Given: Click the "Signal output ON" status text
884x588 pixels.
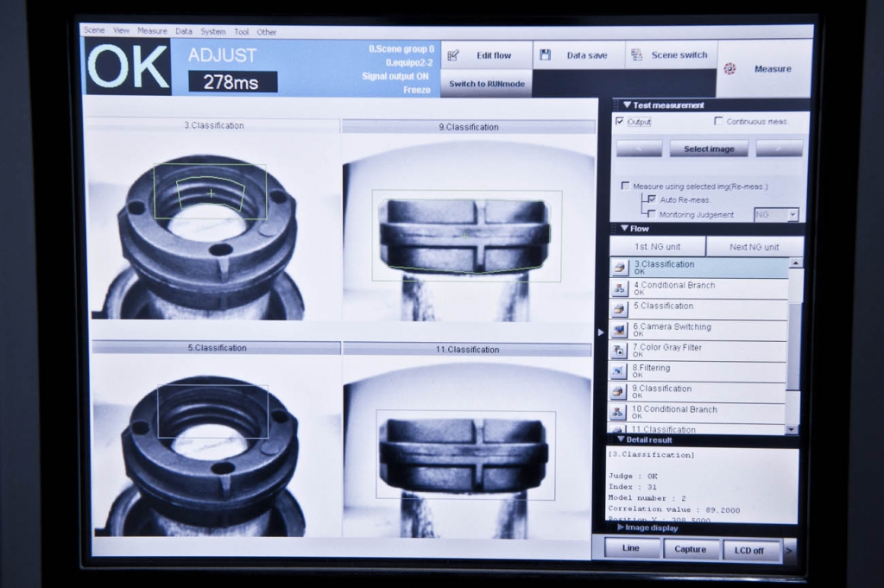Looking at the screenshot, I should (395, 76).
